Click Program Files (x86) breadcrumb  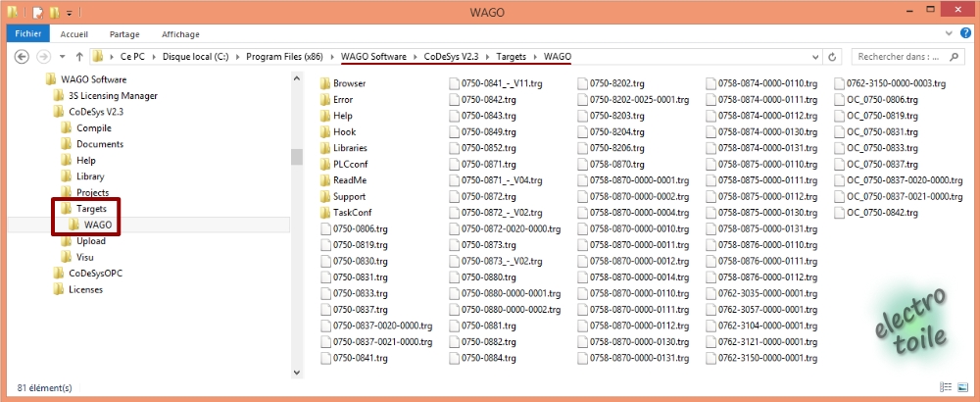tap(284, 57)
